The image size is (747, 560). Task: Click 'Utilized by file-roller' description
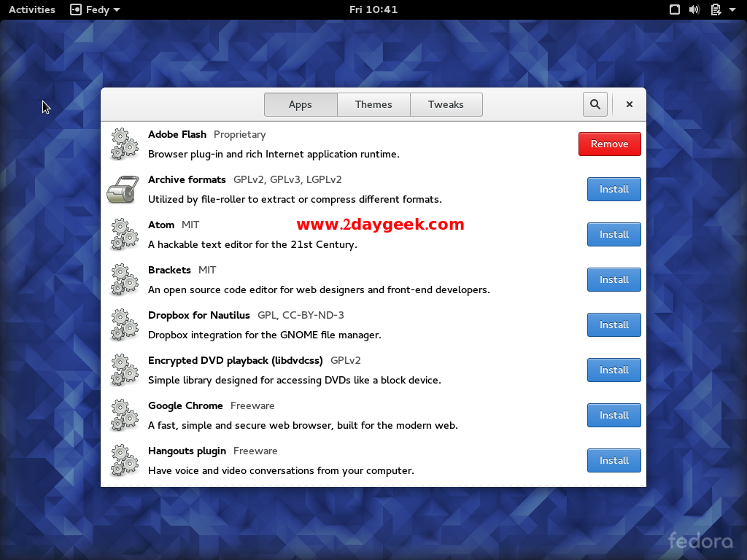(295, 200)
